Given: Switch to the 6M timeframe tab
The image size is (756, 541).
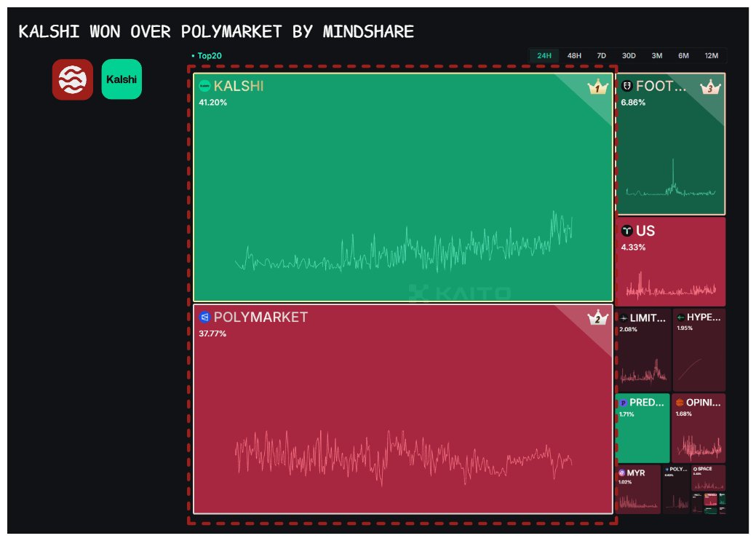Looking at the screenshot, I should (683, 55).
